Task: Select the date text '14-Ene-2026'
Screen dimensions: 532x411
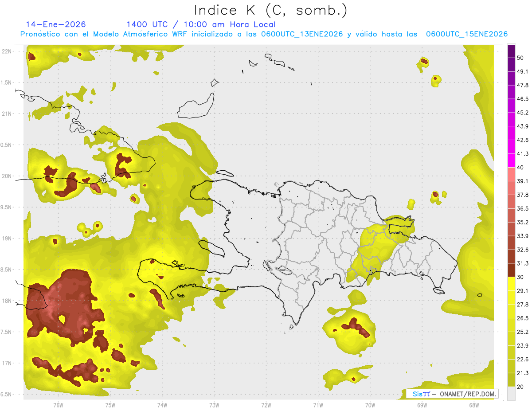Action: [x=56, y=24]
